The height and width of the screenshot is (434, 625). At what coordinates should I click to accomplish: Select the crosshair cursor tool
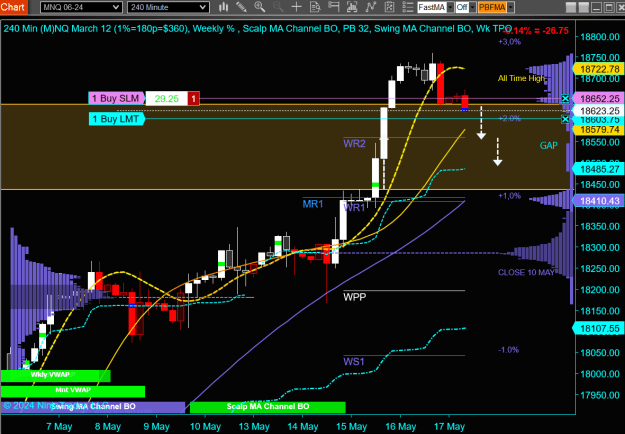click(x=296, y=7)
